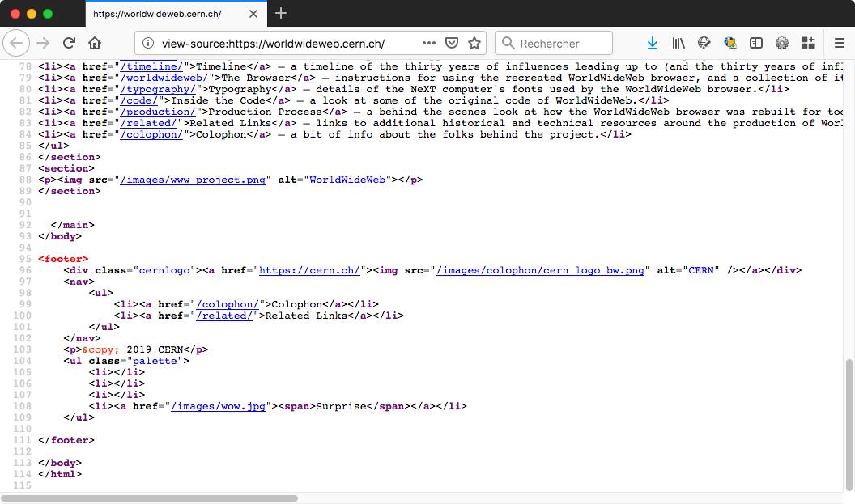This screenshot has height=504, width=855.
Task: Open the /worldwideweb/ link
Action: point(164,78)
